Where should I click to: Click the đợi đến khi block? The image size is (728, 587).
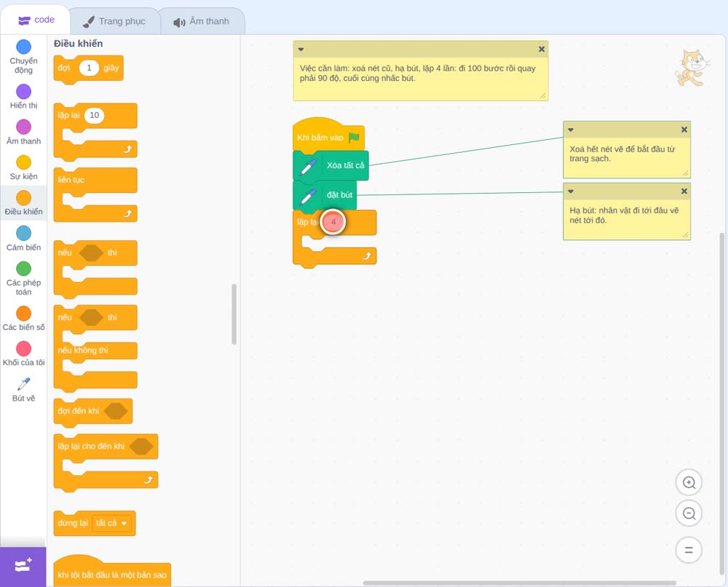point(93,411)
